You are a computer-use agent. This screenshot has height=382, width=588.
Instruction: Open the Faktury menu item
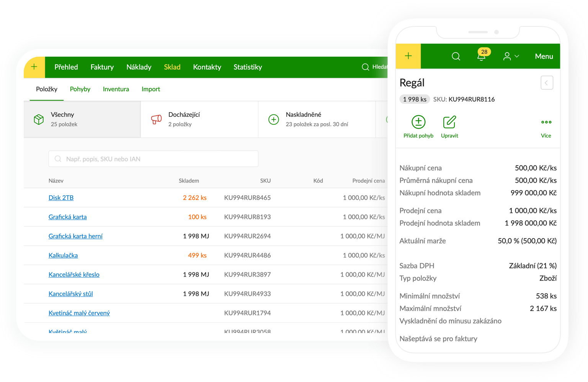pyautogui.click(x=102, y=67)
